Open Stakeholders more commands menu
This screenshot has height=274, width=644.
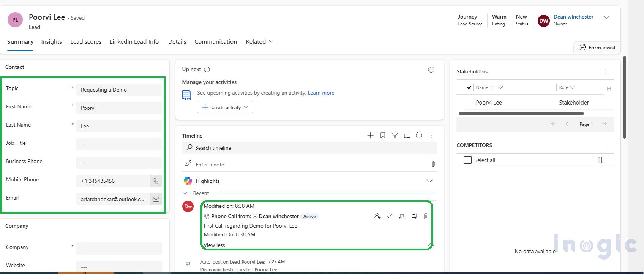605,71
